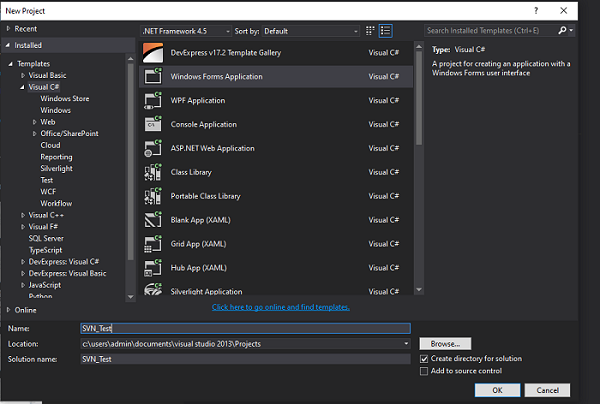
Task: Choose the Console Application template icon
Action: pyautogui.click(x=153, y=124)
